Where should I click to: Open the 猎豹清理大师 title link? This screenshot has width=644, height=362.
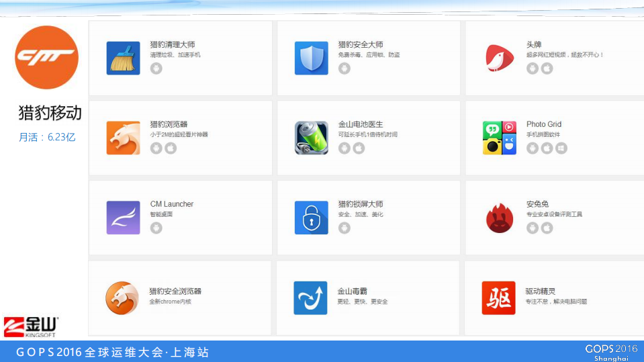coord(173,44)
